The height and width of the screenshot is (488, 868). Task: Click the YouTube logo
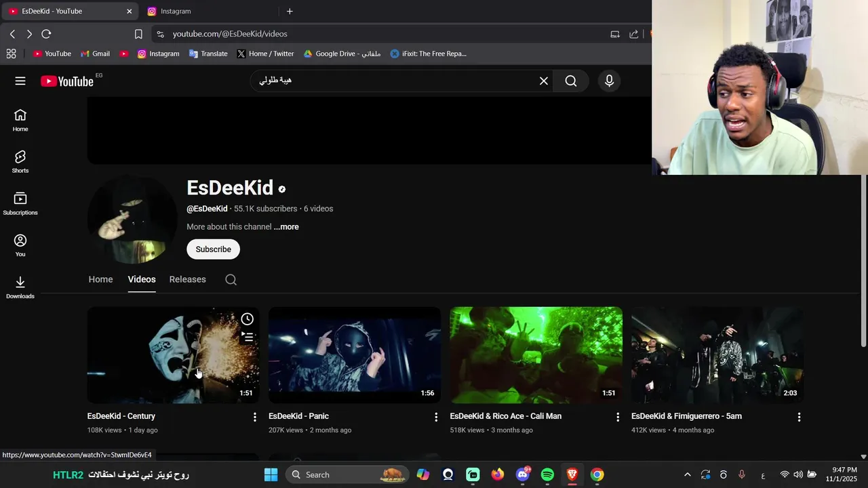click(67, 81)
